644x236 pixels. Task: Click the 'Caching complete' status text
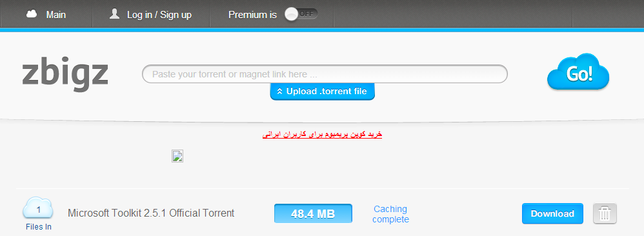(390, 214)
